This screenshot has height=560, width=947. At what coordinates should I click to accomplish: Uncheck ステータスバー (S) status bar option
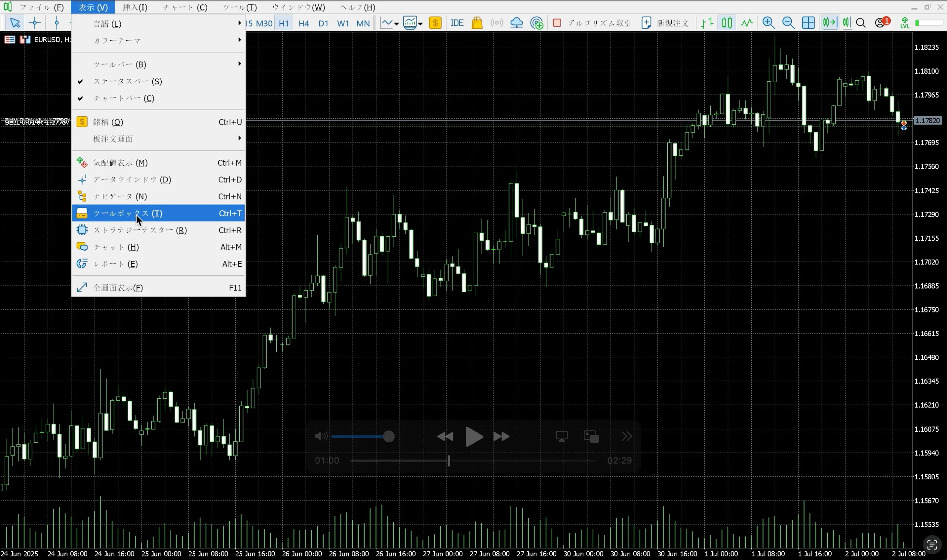click(158, 81)
